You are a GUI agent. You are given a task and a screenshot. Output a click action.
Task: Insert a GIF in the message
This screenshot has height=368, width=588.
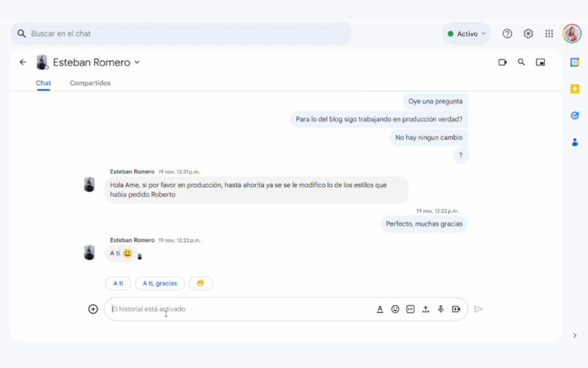pos(411,309)
